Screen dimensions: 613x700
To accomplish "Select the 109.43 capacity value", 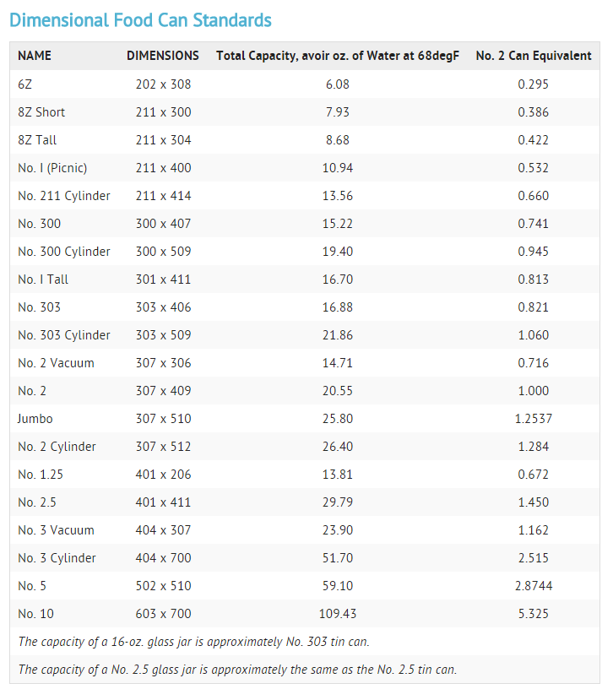I will coord(338,614).
